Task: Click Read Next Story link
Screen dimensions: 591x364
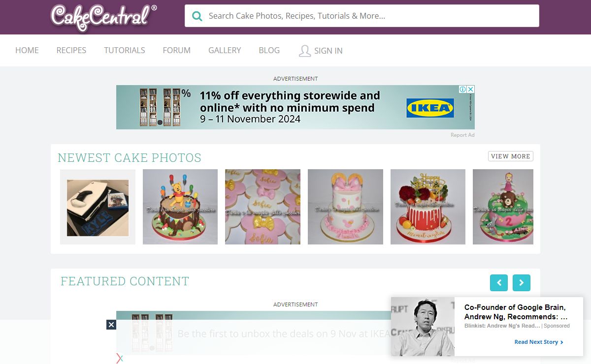Action: pos(539,342)
